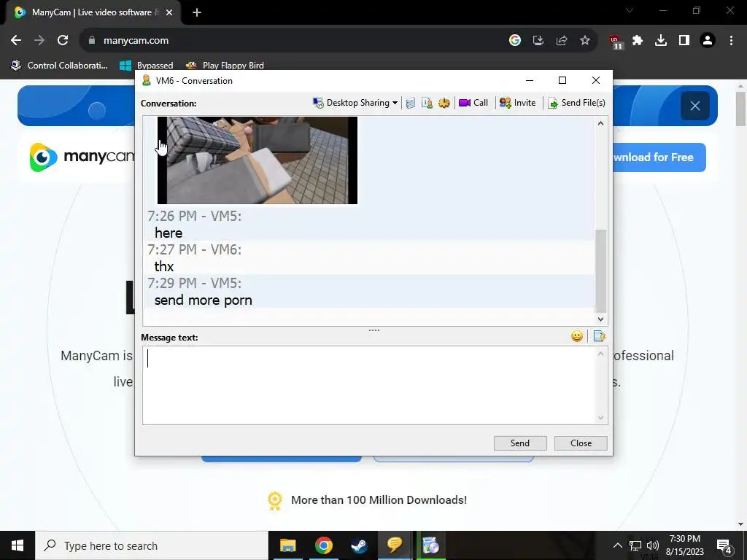Click the conversation scroll-up arrow

point(601,123)
